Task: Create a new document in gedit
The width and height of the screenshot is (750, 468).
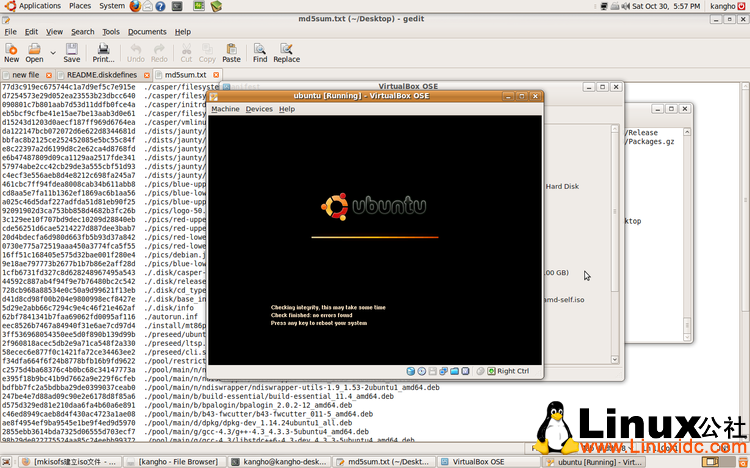Action: click(x=11, y=53)
